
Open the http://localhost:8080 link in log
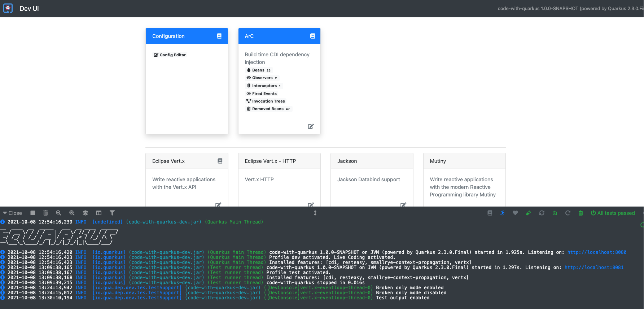597,252
